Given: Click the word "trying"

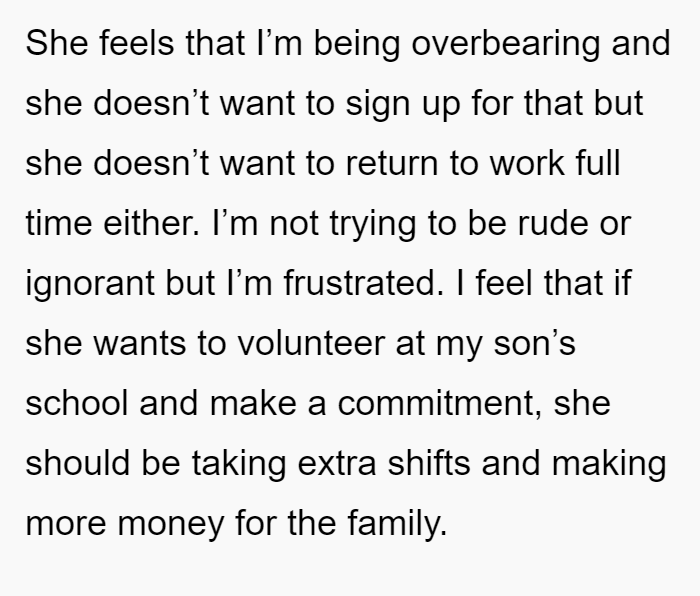Looking at the screenshot, I should pos(373,225).
